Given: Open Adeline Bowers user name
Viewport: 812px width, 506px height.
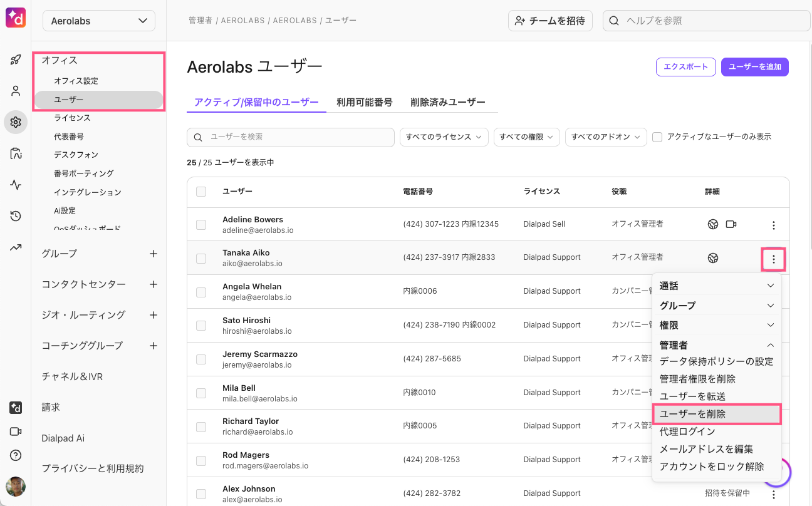Looking at the screenshot, I should pos(252,220).
